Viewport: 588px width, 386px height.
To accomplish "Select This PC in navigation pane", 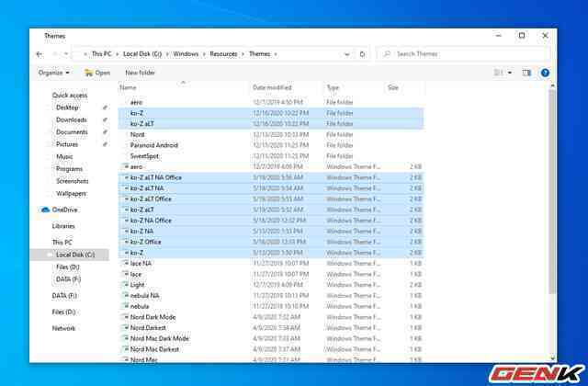I will pyautogui.click(x=62, y=243).
